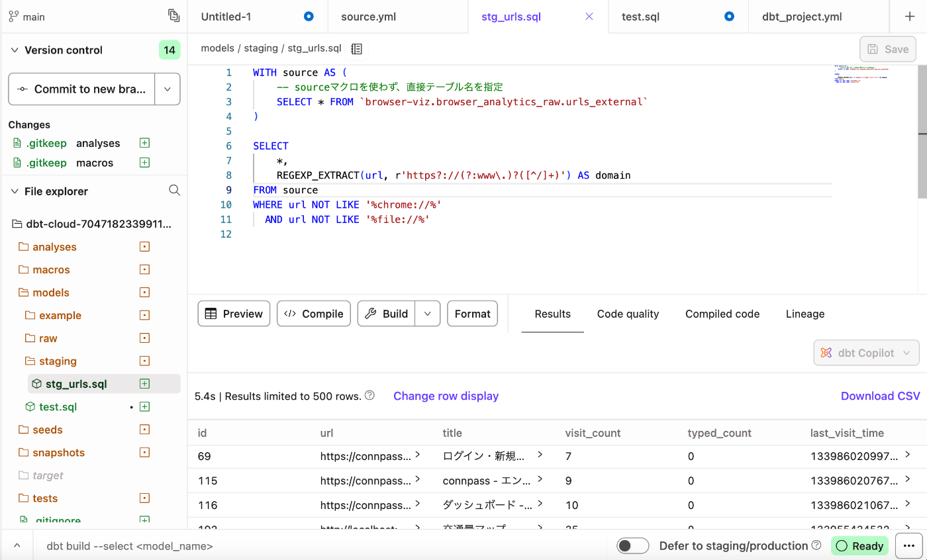Click the Save button
Viewport: 927px width, 560px height.
pos(888,49)
